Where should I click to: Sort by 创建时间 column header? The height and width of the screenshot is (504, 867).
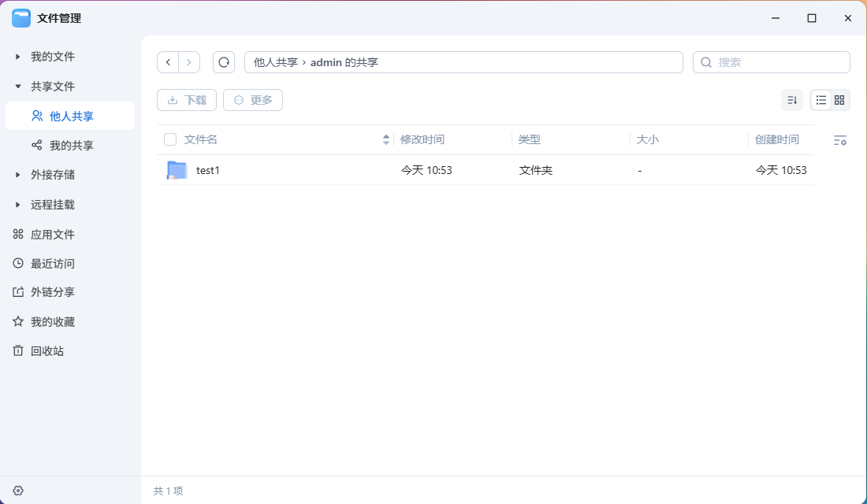777,140
